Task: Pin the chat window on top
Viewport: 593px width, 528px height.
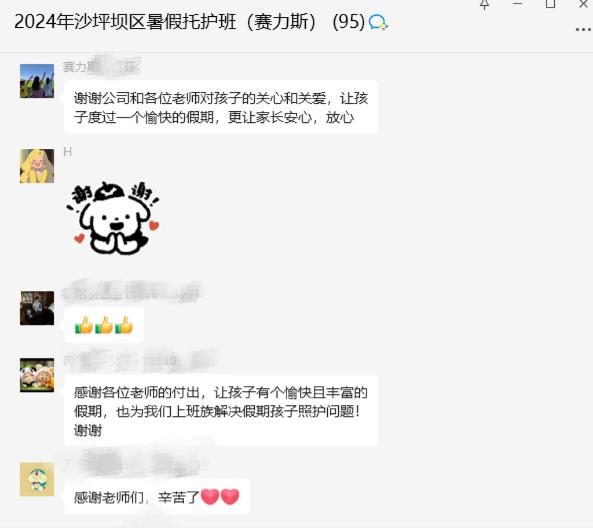Action: 484,5
